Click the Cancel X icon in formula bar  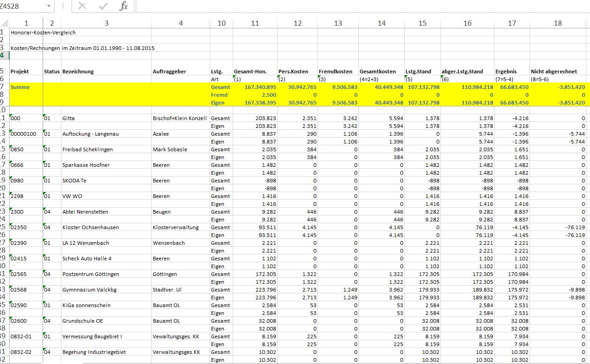[x=83, y=6]
